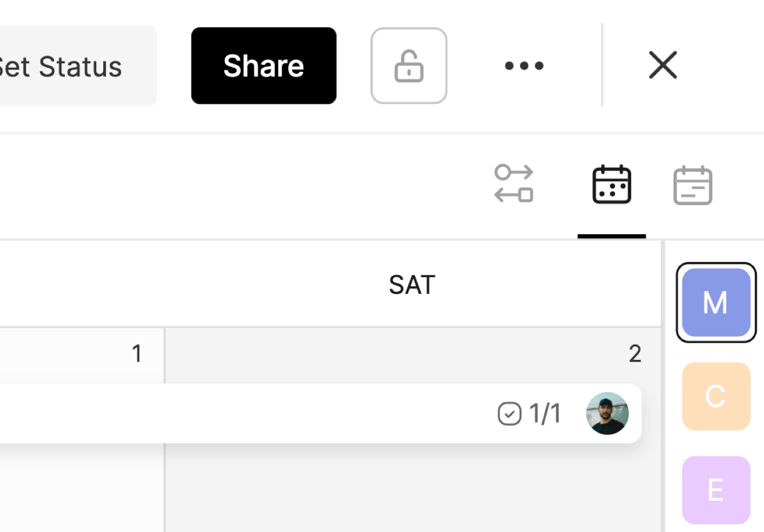Select the active month calendar view tab

pos(612,185)
